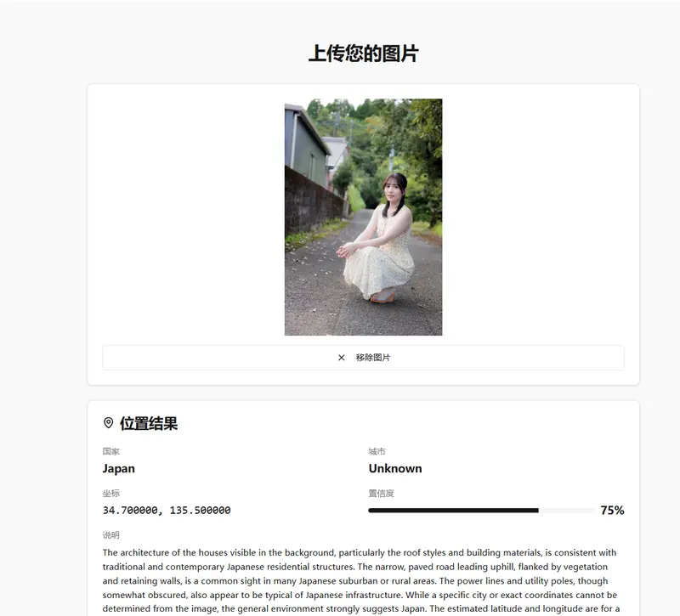Click the line starting "The architecture of the houses"

pyautogui.click(x=360, y=553)
